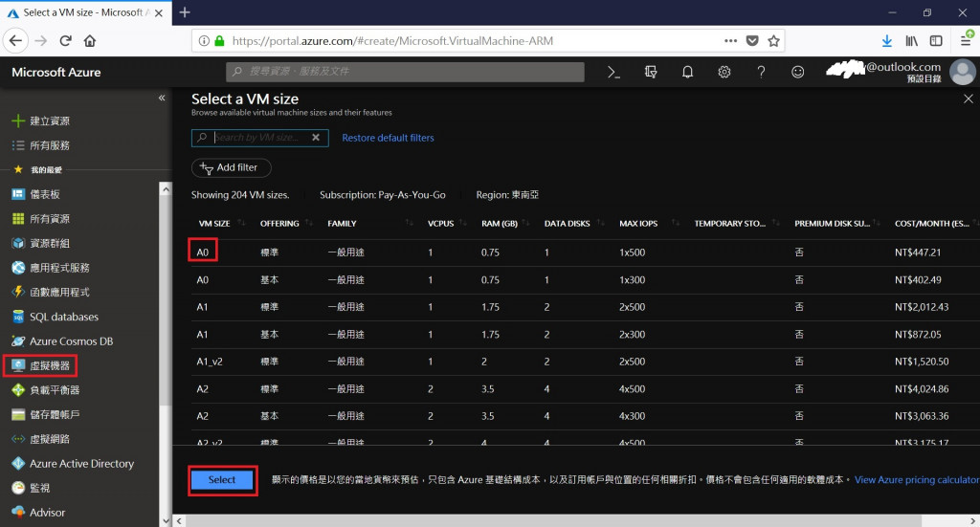
Task: Click Restore default filters link
Action: (388, 138)
